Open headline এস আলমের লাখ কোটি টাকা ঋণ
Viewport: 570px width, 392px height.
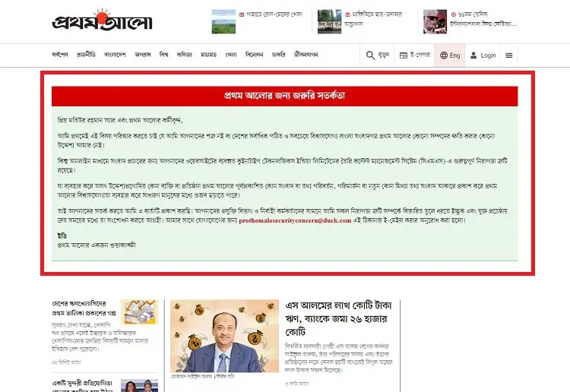pyautogui.click(x=338, y=318)
